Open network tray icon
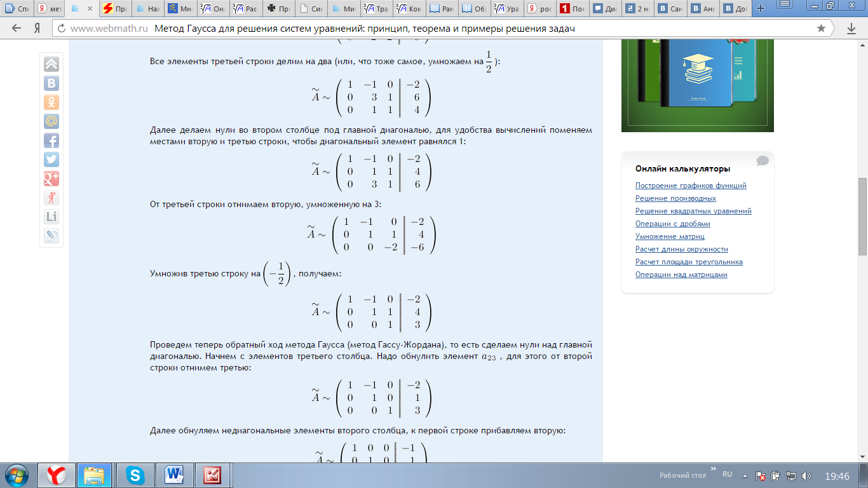The width and height of the screenshot is (868, 488). click(791, 475)
